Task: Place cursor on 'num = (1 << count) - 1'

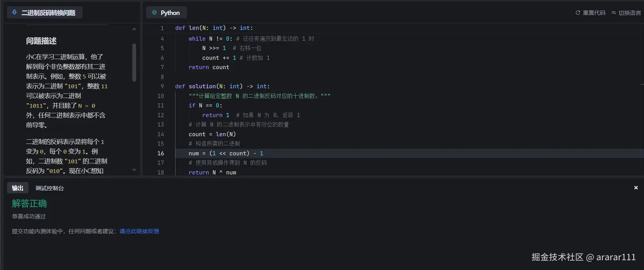Action: (226, 153)
